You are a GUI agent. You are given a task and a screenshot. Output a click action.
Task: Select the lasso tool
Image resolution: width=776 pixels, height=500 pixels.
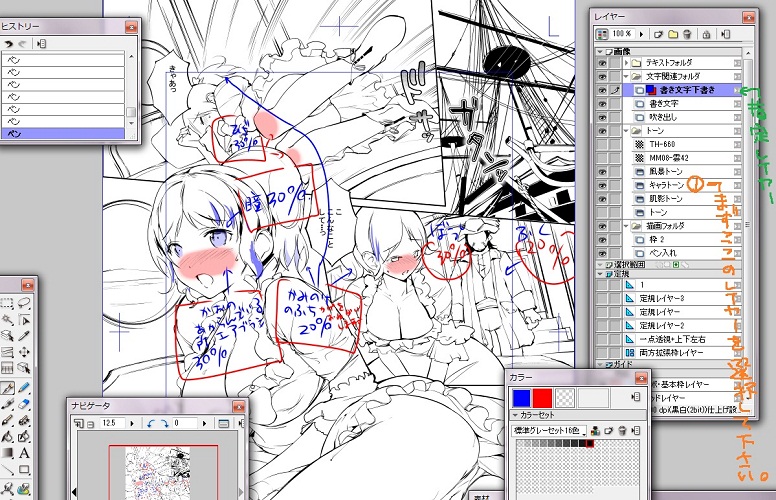pyautogui.click(x=23, y=303)
